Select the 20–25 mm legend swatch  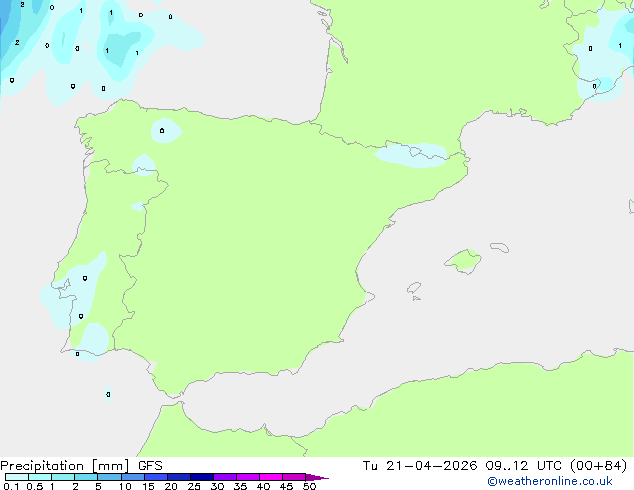click(178, 477)
